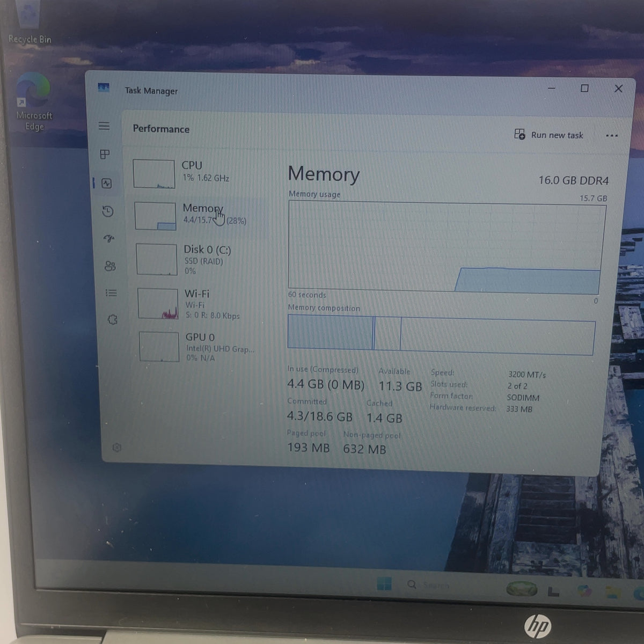Open the Recycle Bin desktop icon
The image size is (644, 644).
[30, 23]
